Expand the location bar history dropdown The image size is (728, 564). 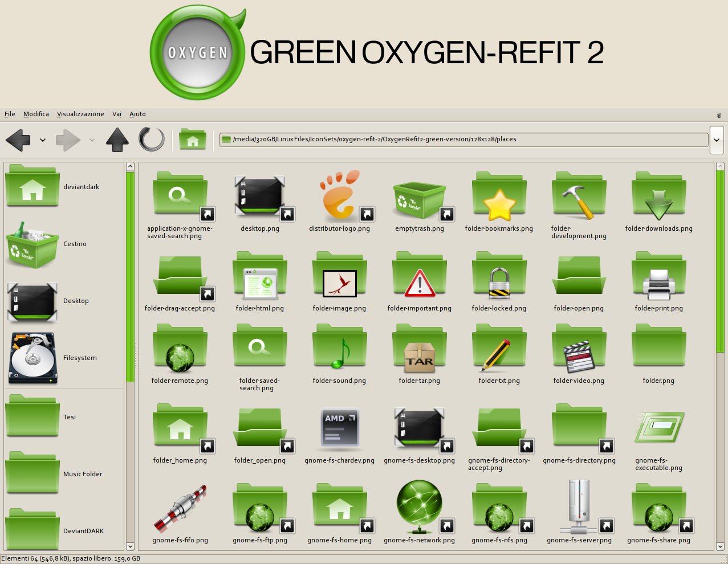click(x=717, y=140)
